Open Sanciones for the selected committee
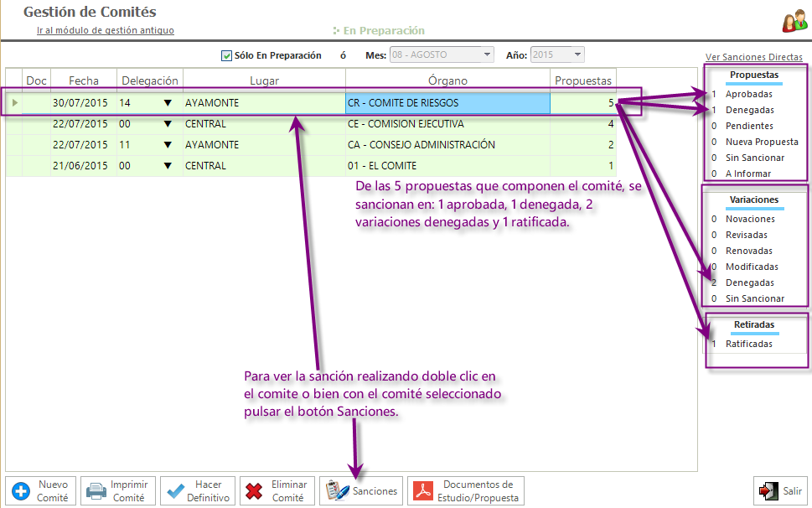The height and width of the screenshot is (508, 812). 361,491
